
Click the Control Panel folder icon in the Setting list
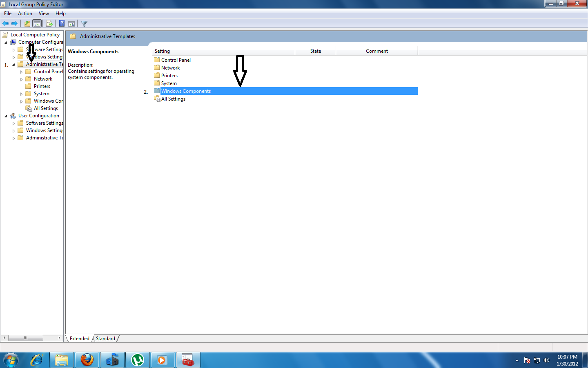[x=157, y=60]
